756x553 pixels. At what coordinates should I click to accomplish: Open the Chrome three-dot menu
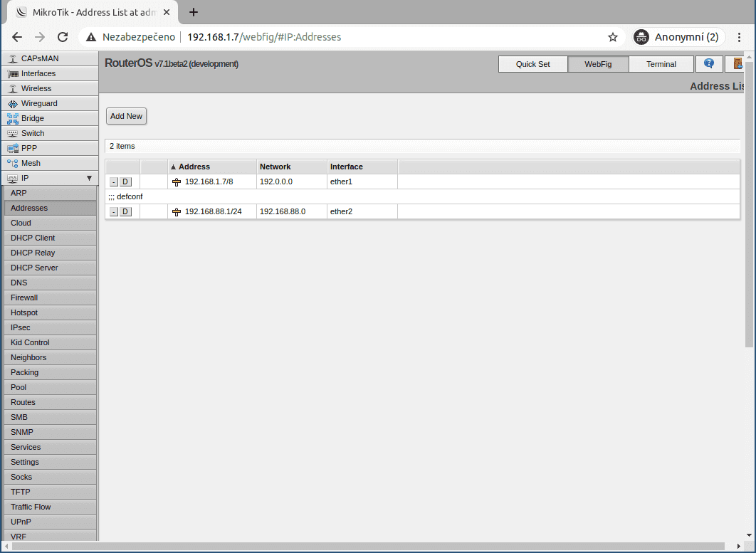(739, 37)
